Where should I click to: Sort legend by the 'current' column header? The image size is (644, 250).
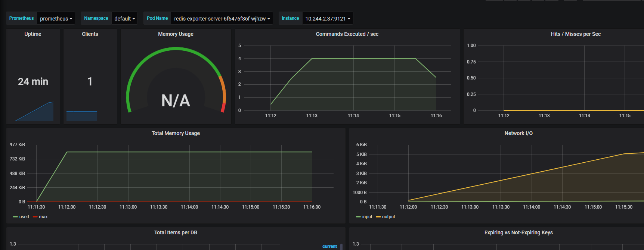(x=329, y=246)
